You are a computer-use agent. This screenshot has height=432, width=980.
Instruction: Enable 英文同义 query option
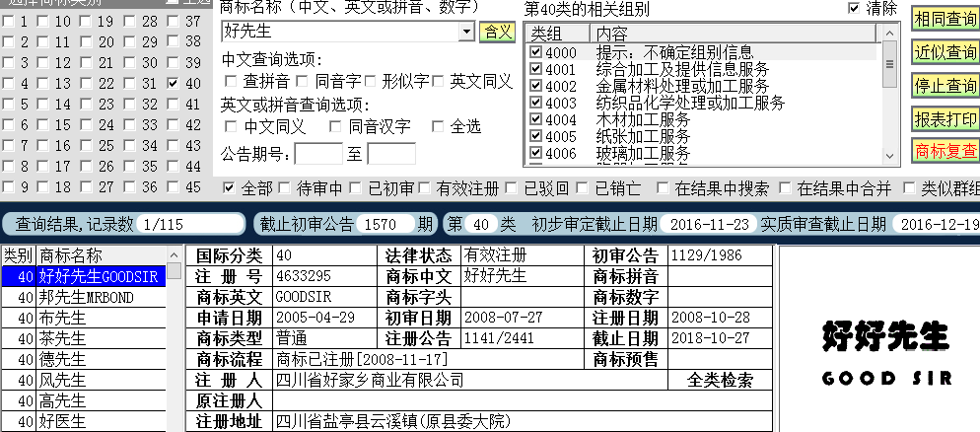438,81
